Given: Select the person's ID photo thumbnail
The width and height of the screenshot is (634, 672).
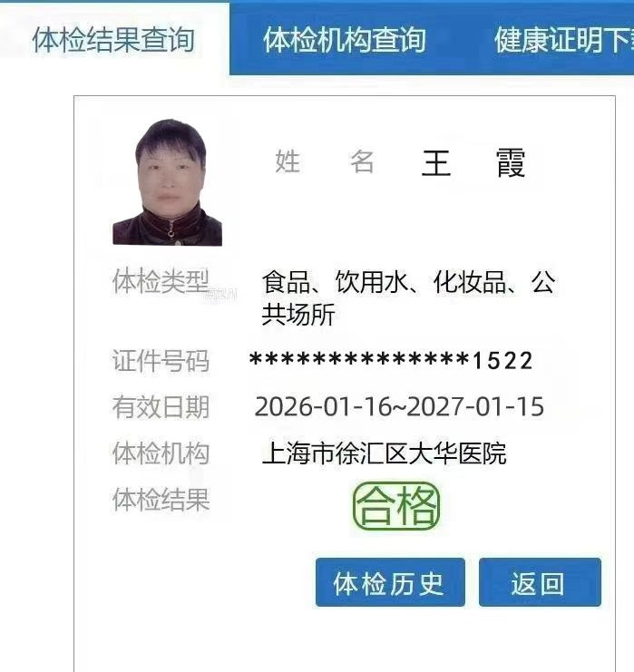Looking at the screenshot, I should (x=167, y=182).
